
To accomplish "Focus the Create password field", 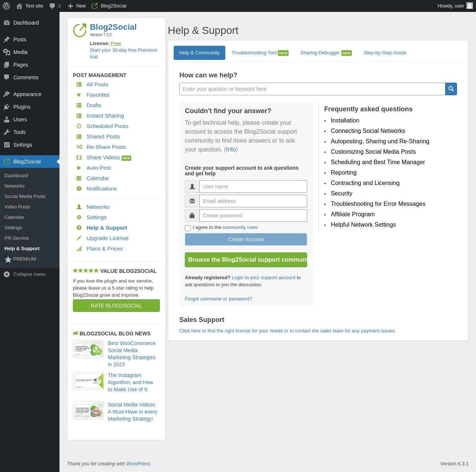I will click(253, 216).
